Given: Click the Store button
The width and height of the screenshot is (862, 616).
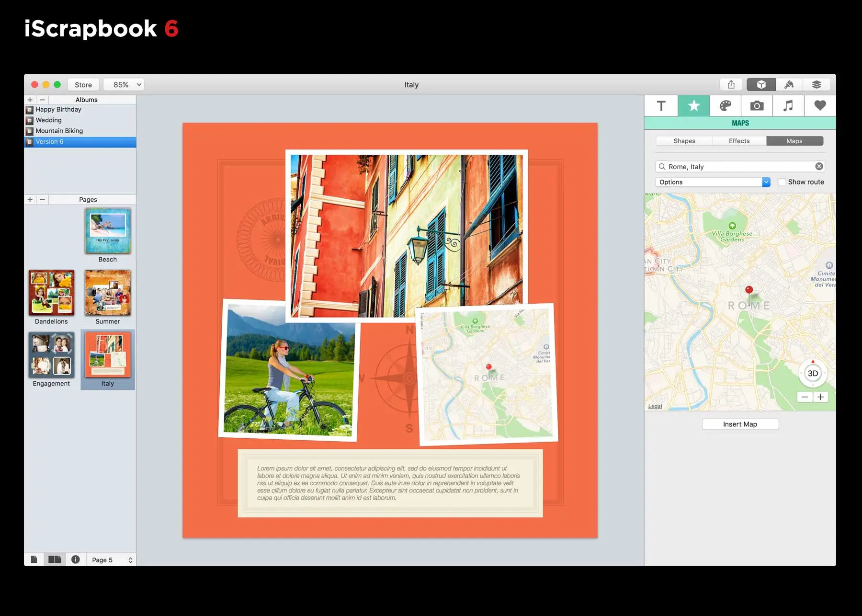Looking at the screenshot, I should (x=83, y=85).
